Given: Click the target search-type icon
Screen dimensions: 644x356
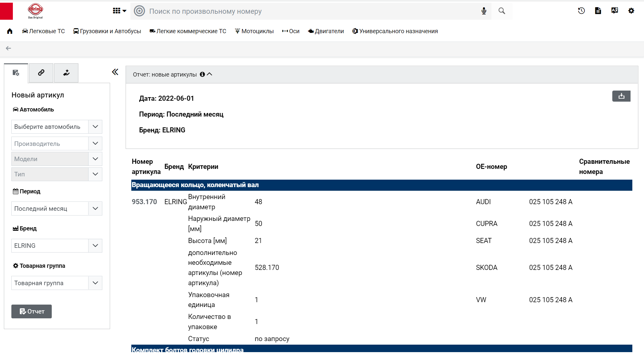Looking at the screenshot, I should [x=139, y=11].
